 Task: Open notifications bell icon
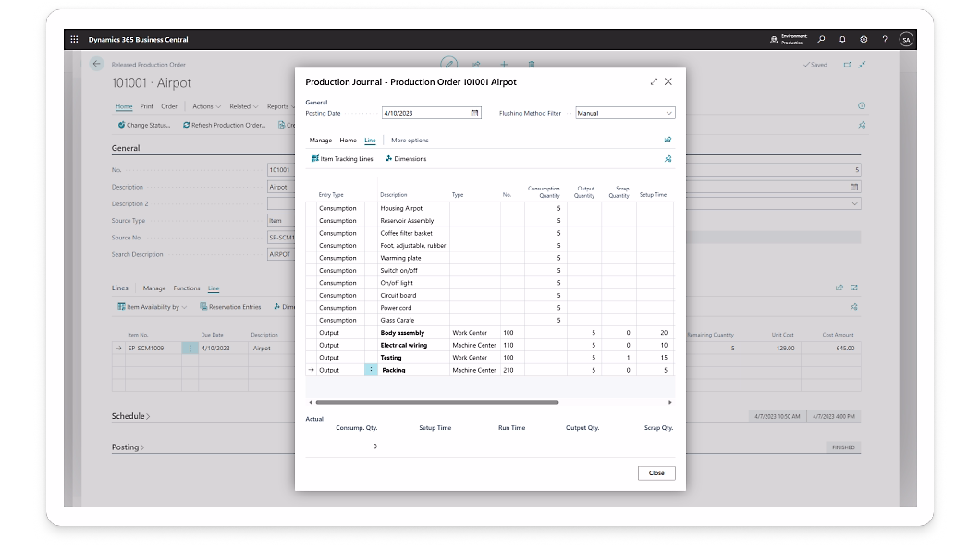tap(842, 40)
